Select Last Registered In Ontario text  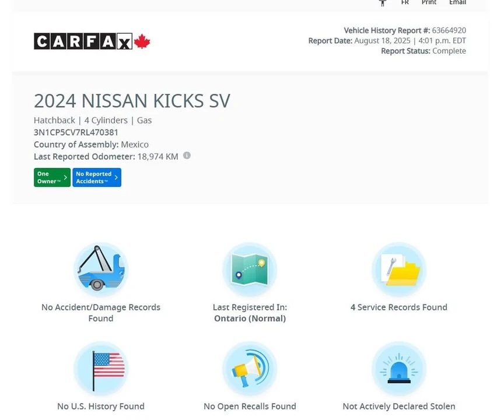(x=250, y=313)
